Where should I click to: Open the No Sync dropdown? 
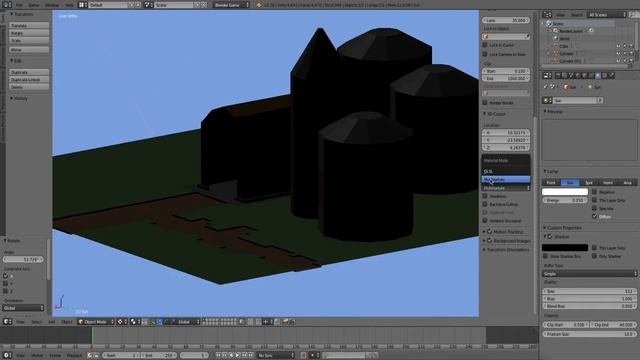276,356
